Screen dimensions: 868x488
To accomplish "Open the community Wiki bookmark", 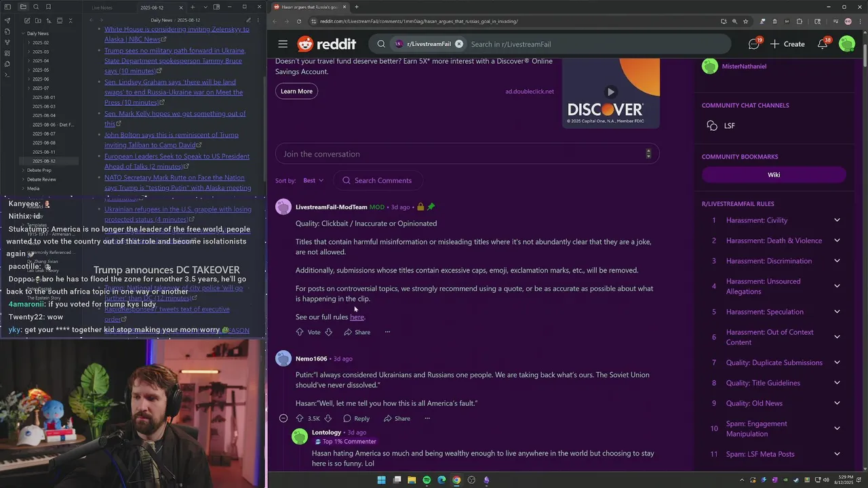I will [774, 175].
